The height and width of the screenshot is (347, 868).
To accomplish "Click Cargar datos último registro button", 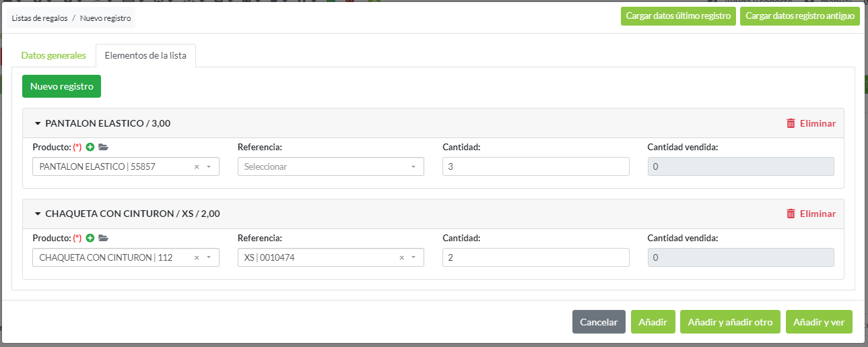I will point(678,16).
